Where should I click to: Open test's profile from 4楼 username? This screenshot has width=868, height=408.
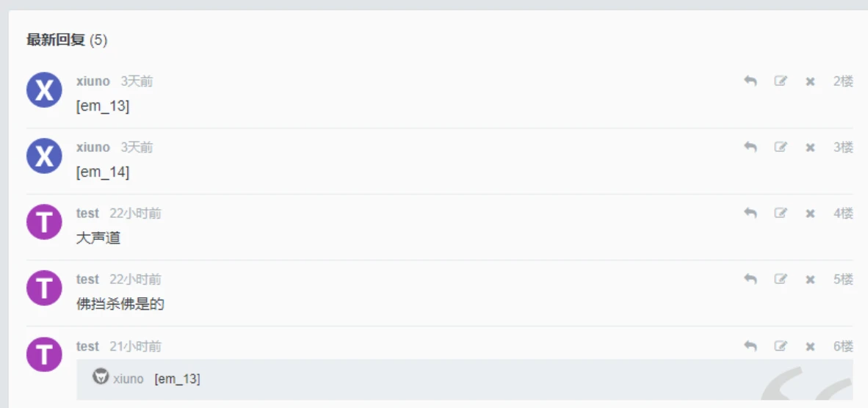coord(87,214)
